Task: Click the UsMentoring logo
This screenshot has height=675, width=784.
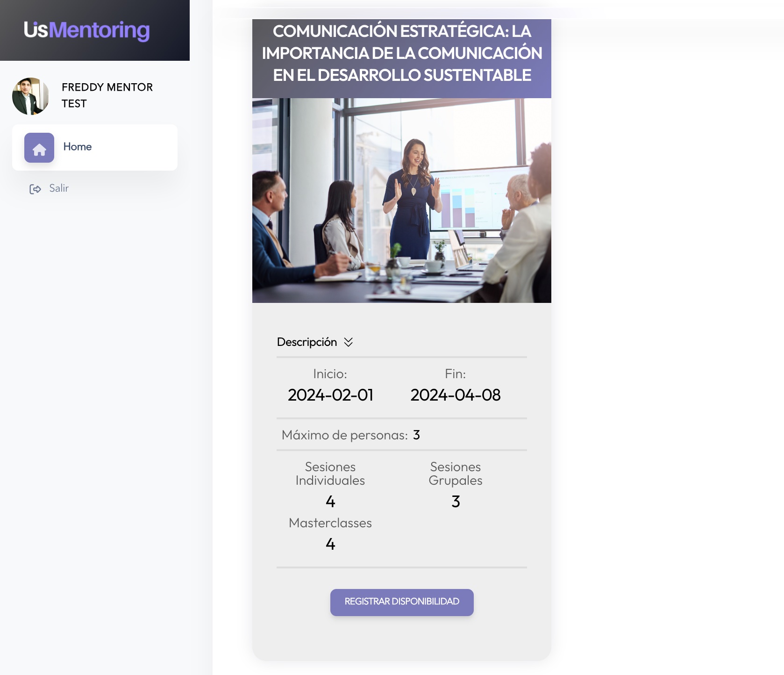Action: click(86, 30)
